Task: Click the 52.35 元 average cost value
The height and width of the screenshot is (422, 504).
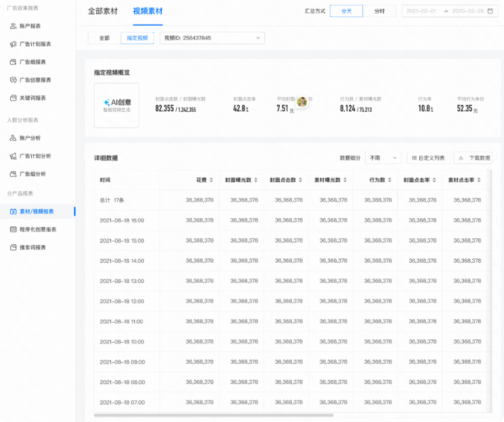Action: tap(467, 108)
